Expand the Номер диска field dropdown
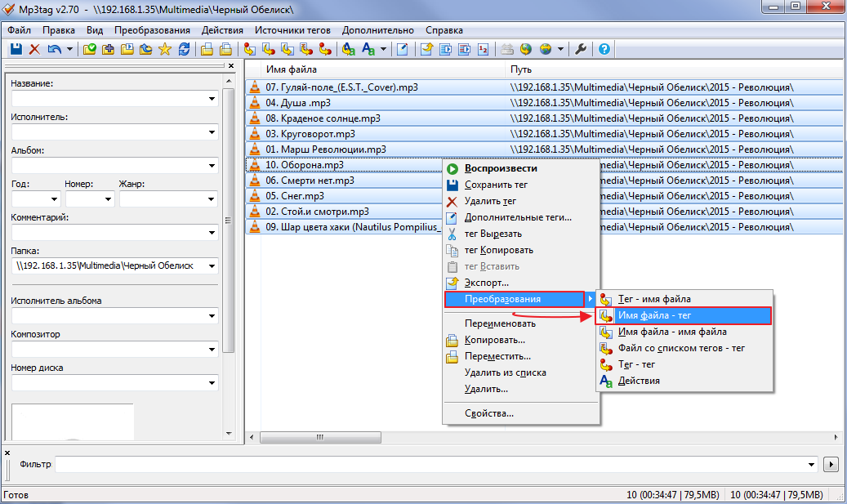Image resolution: width=847 pixels, height=504 pixels. click(x=212, y=383)
